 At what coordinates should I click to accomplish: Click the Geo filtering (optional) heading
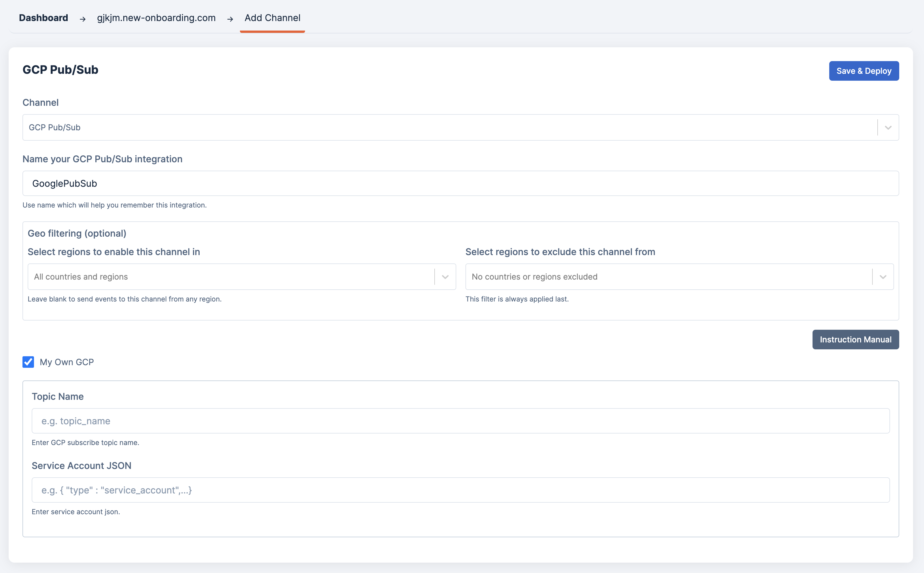pos(77,233)
